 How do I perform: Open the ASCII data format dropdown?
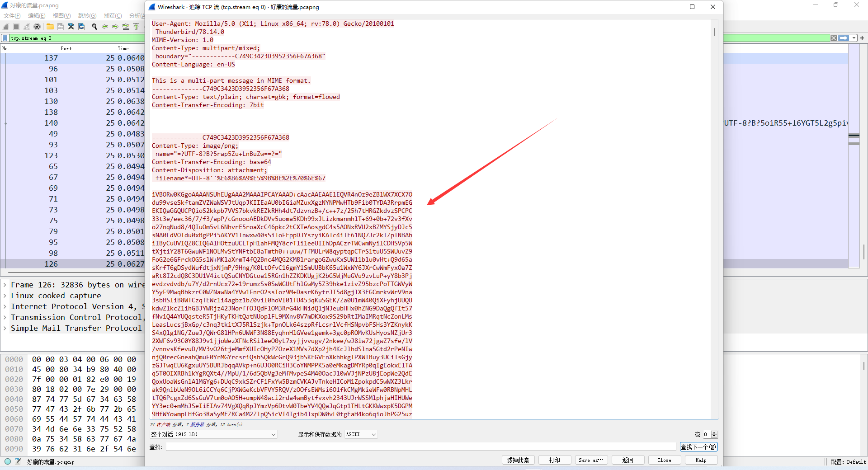tap(361, 434)
